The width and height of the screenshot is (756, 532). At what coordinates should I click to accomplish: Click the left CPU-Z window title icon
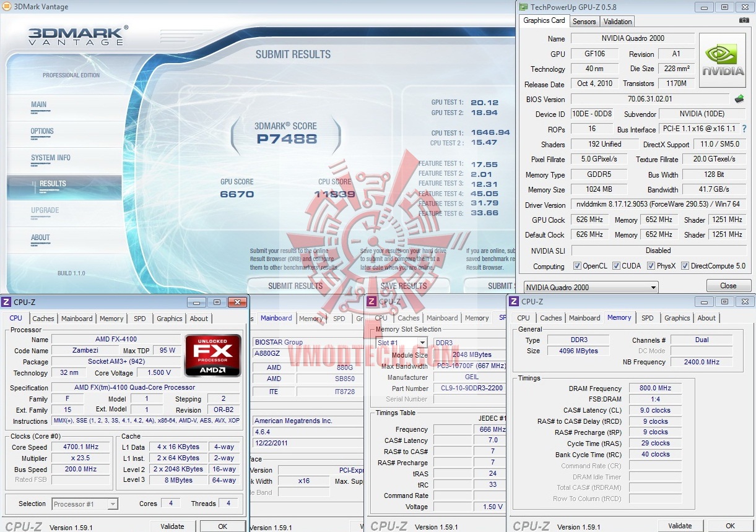pyautogui.click(x=6, y=302)
